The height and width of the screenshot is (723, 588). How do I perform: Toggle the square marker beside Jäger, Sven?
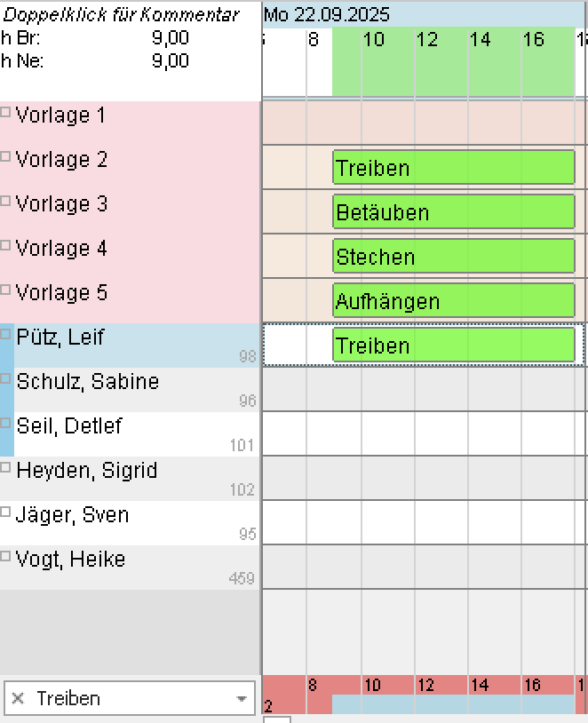coord(5,512)
